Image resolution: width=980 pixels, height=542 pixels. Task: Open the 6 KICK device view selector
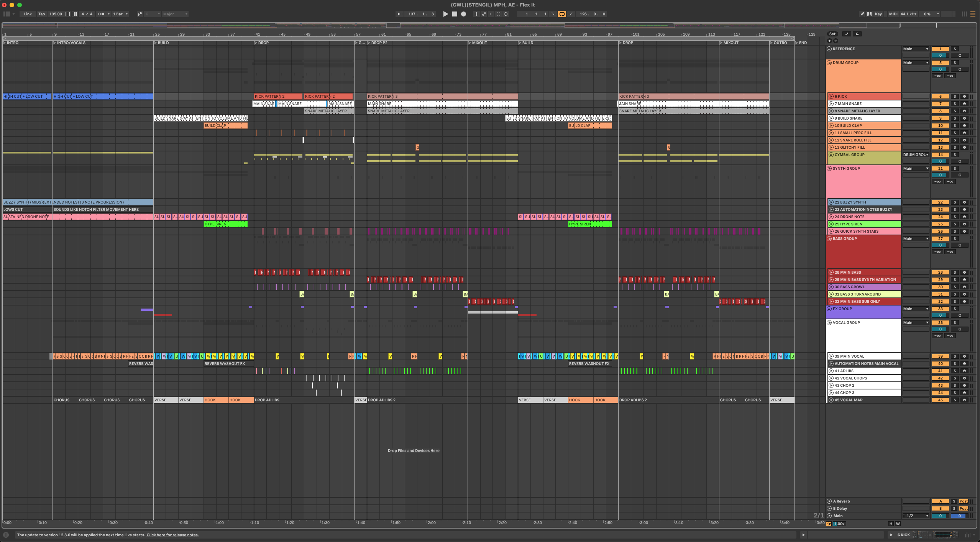(926, 535)
